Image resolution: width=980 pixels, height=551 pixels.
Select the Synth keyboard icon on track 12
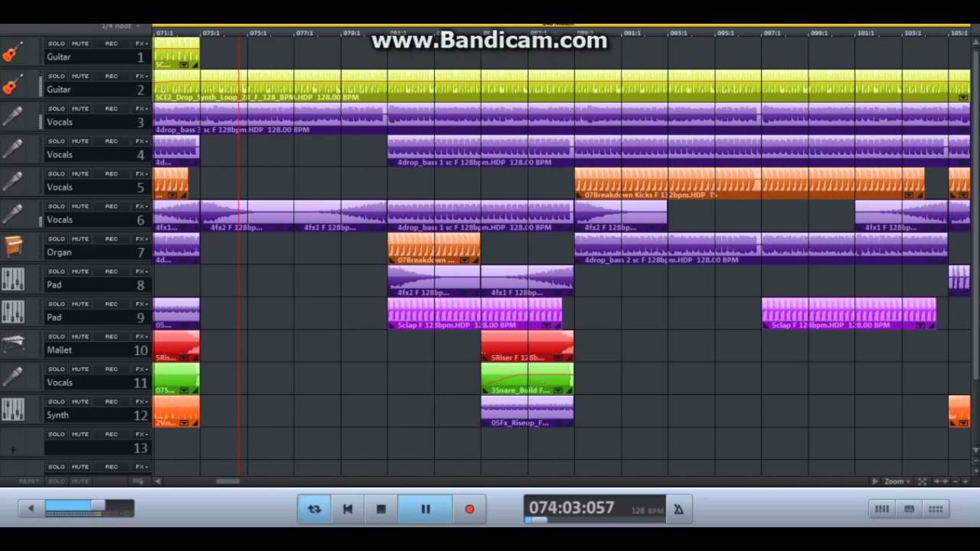[x=12, y=409]
